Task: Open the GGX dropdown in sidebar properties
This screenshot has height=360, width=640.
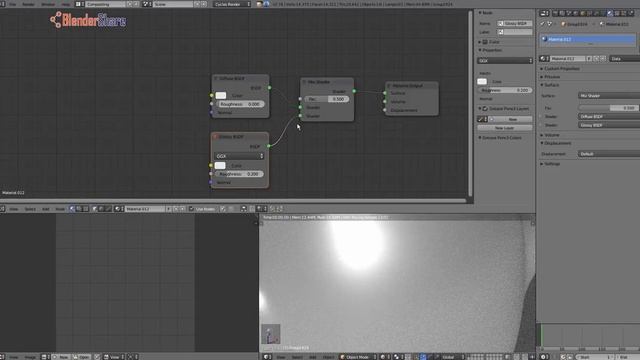Action: 505,60
